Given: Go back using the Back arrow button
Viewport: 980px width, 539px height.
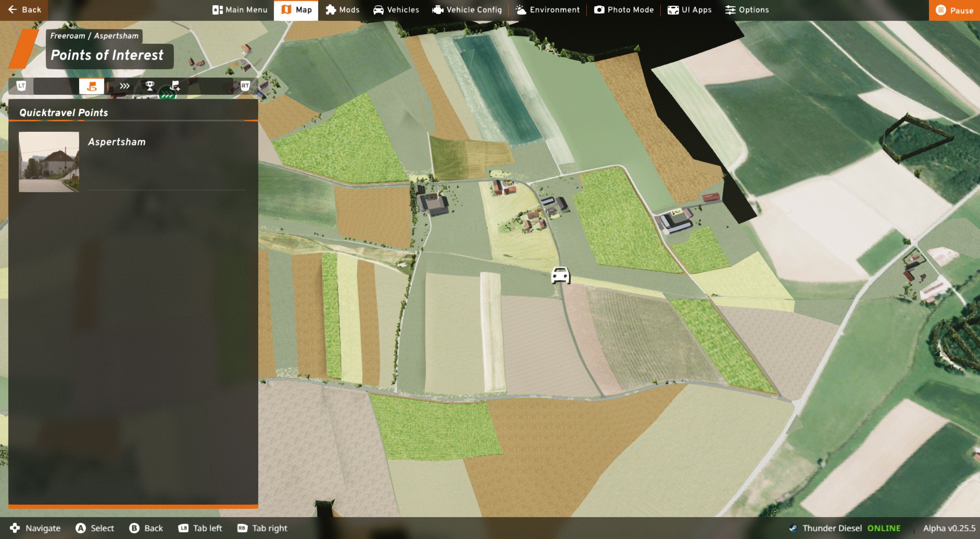Looking at the screenshot, I should [x=24, y=10].
